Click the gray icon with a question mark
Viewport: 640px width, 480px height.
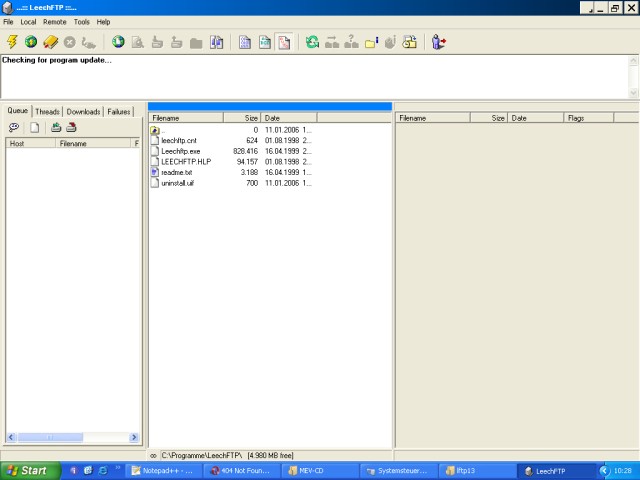pyautogui.click(x=351, y=42)
